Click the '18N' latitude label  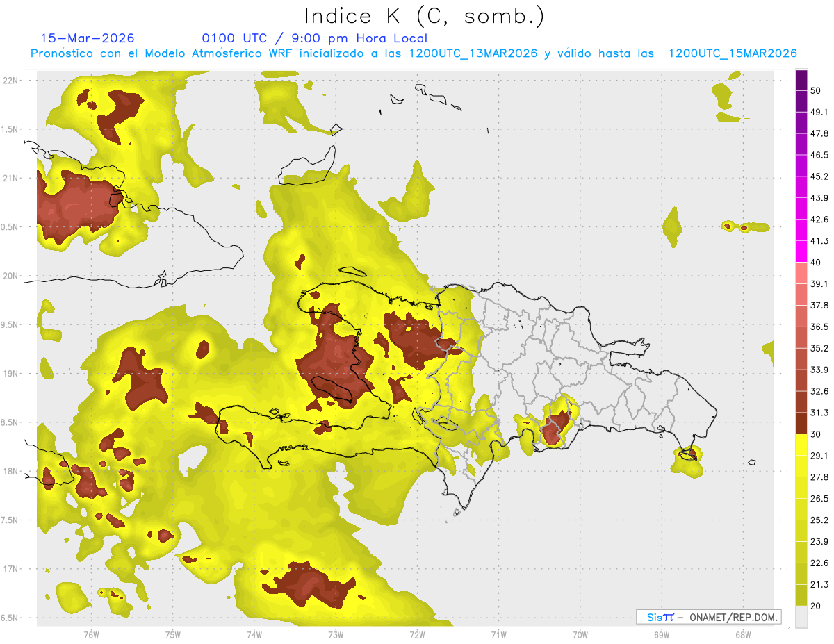[10, 471]
